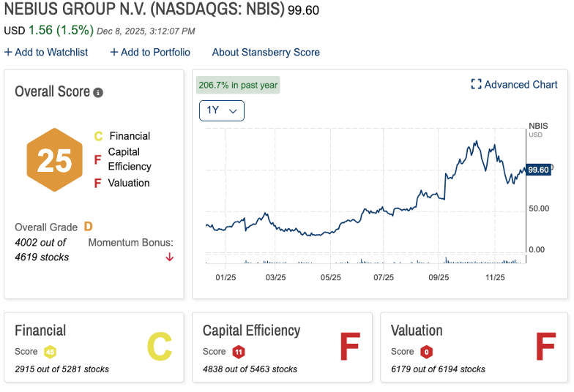This screenshot has width=574, height=392.
Task: Click the large yellow C Financial grade
Action: click(159, 347)
